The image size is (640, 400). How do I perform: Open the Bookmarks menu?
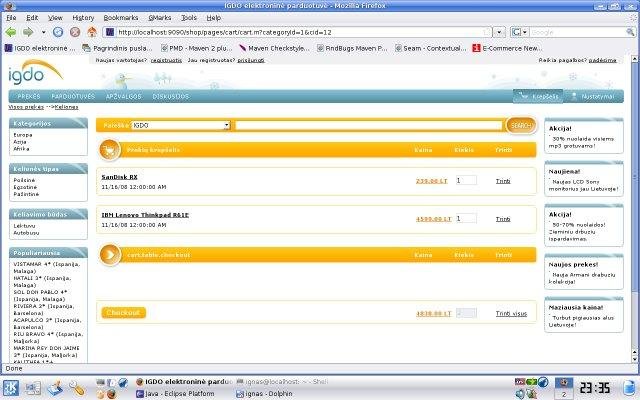tap(120, 18)
